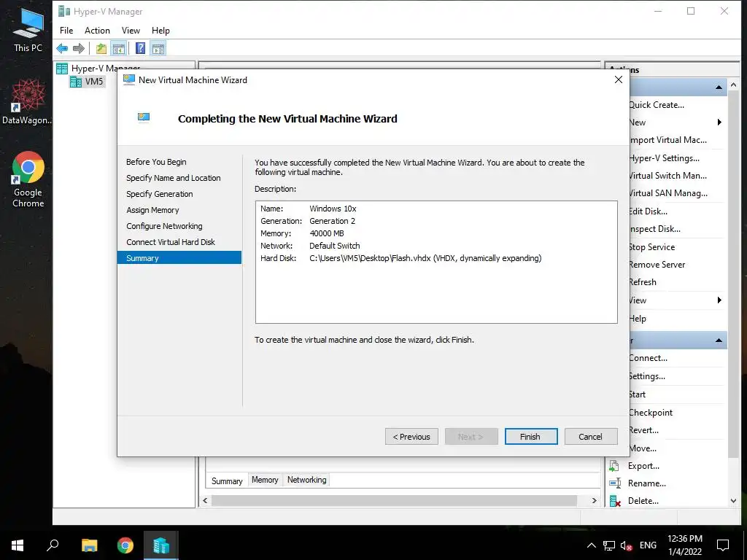Screen dimensions: 747x560
Task: Switch to the Memory tab
Action: (x=265, y=480)
